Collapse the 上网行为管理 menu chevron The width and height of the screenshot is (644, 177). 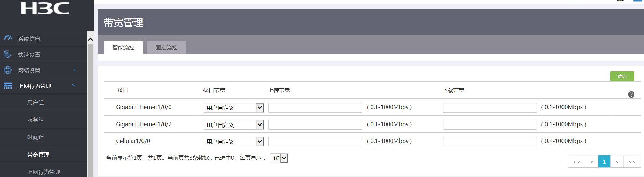74,85
